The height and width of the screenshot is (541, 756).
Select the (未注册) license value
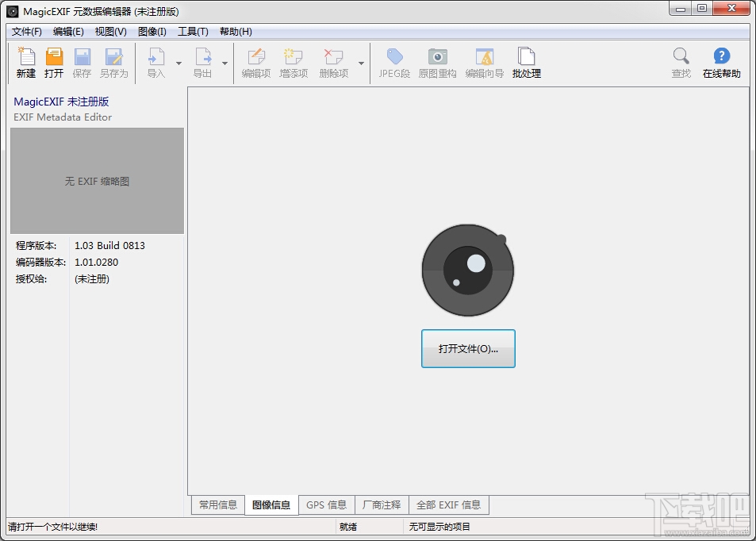[92, 279]
